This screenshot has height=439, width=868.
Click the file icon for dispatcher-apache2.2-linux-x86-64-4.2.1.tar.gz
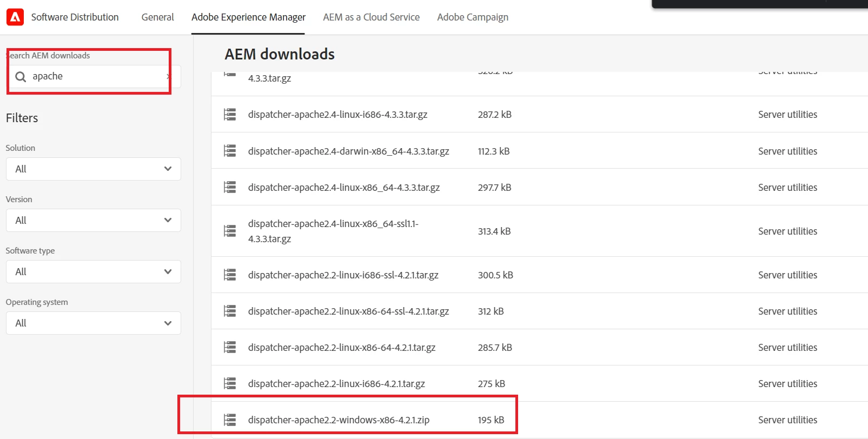click(x=230, y=347)
